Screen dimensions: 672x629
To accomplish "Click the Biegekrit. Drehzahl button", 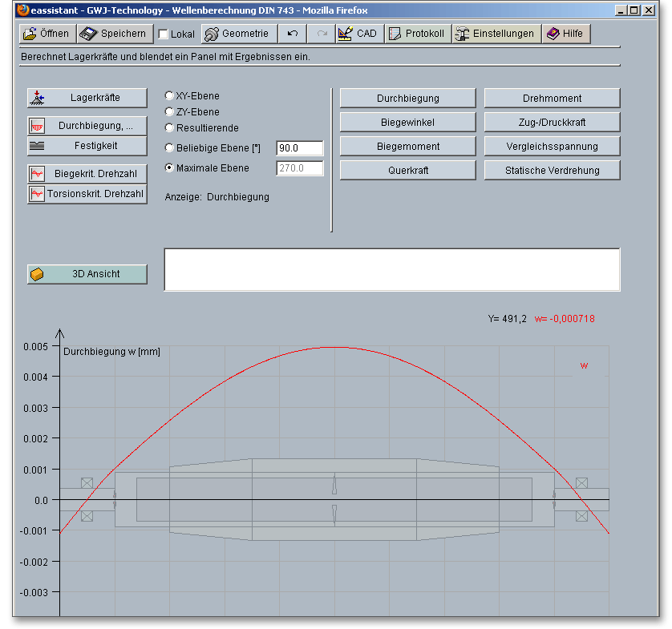I will [x=87, y=173].
